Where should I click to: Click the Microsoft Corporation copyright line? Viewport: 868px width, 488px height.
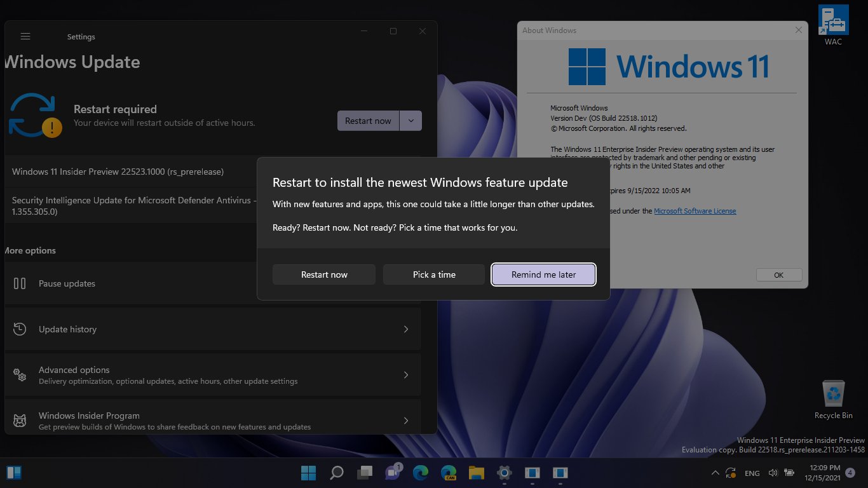click(618, 128)
